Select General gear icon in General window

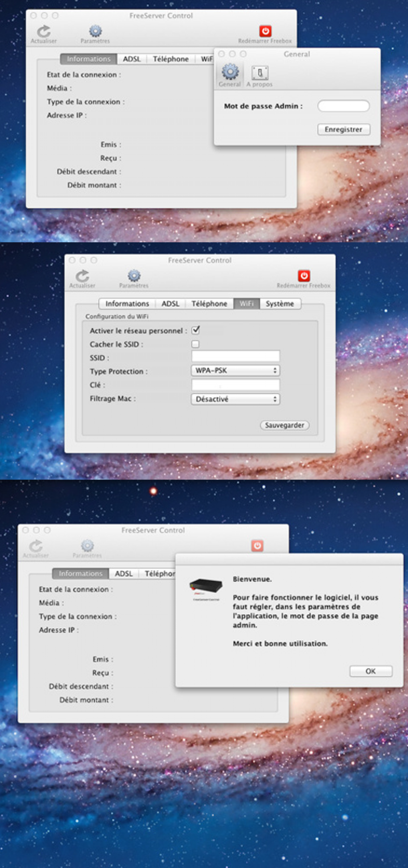230,72
